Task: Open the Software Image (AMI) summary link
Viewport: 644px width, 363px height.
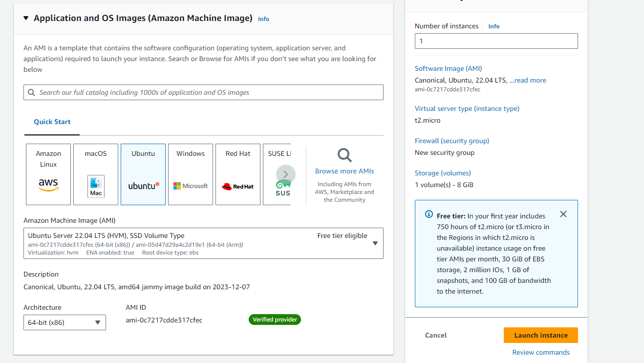Action: 449,68
